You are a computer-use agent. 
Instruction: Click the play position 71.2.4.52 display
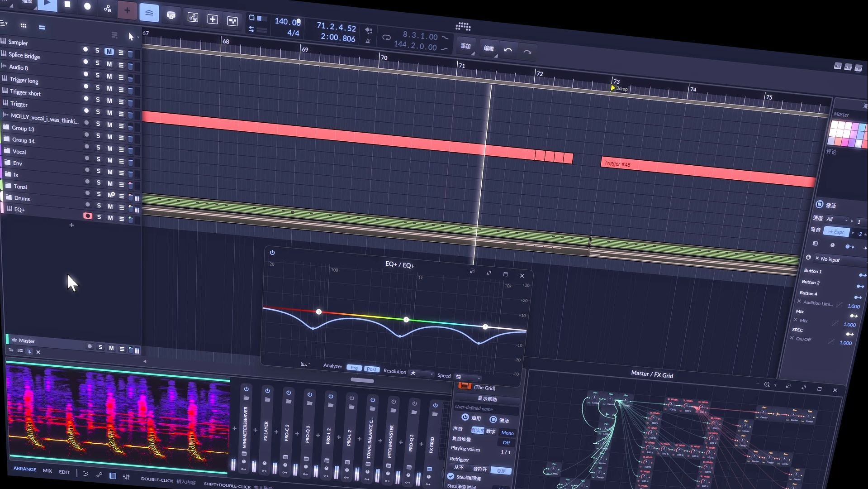click(x=336, y=27)
